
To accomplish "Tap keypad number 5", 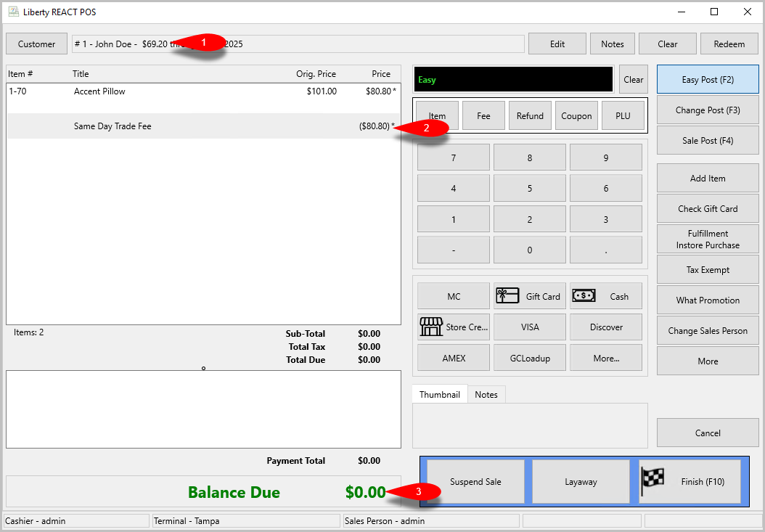I will click(530, 189).
